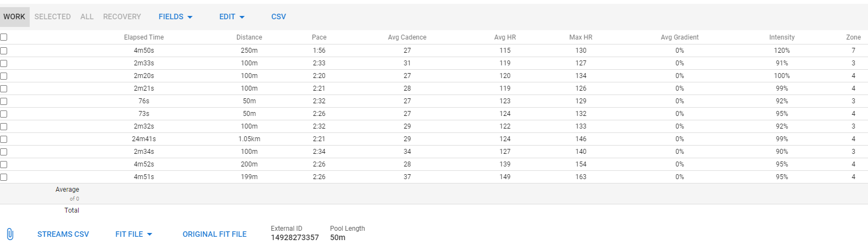
Task: Open the FIELDS dropdown menu
Action: point(175,16)
